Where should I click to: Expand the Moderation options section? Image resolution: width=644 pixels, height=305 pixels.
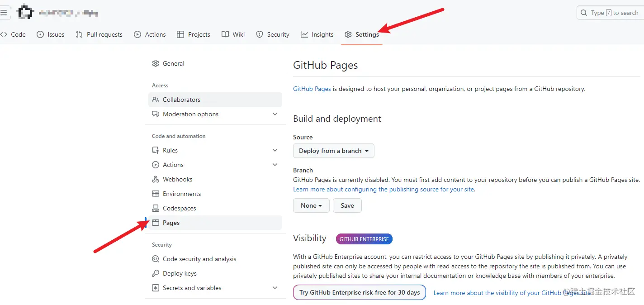point(275,114)
